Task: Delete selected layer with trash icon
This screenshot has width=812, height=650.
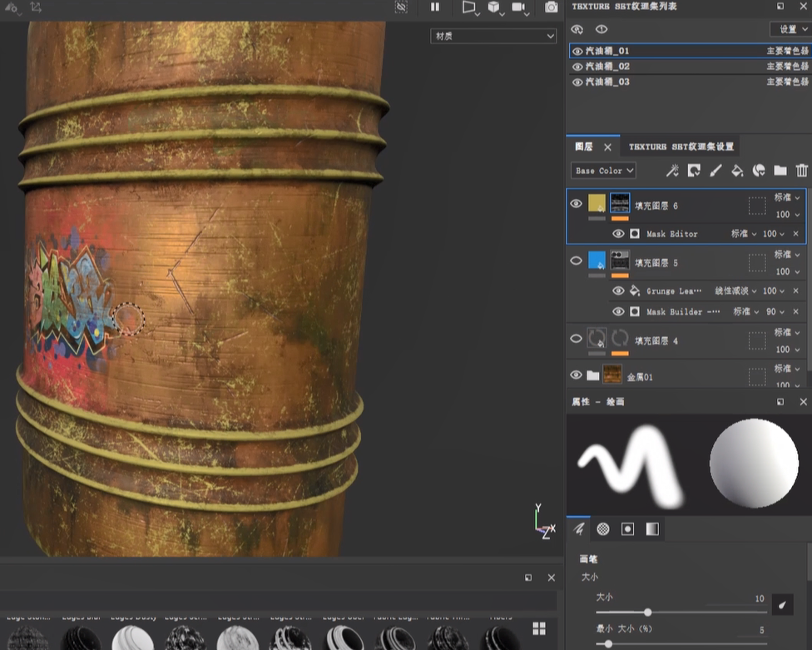Action: click(x=801, y=171)
